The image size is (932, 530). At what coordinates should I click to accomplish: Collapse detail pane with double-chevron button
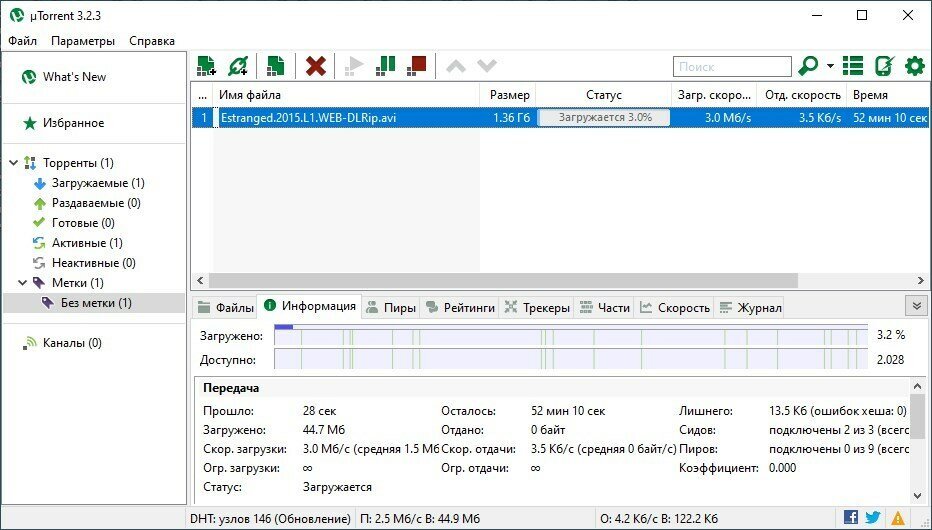click(x=916, y=306)
